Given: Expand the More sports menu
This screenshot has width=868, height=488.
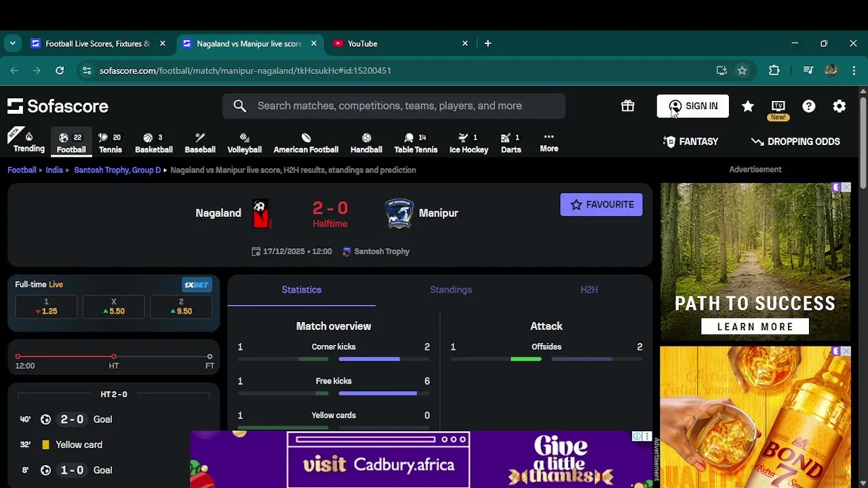Looking at the screenshot, I should [x=549, y=142].
